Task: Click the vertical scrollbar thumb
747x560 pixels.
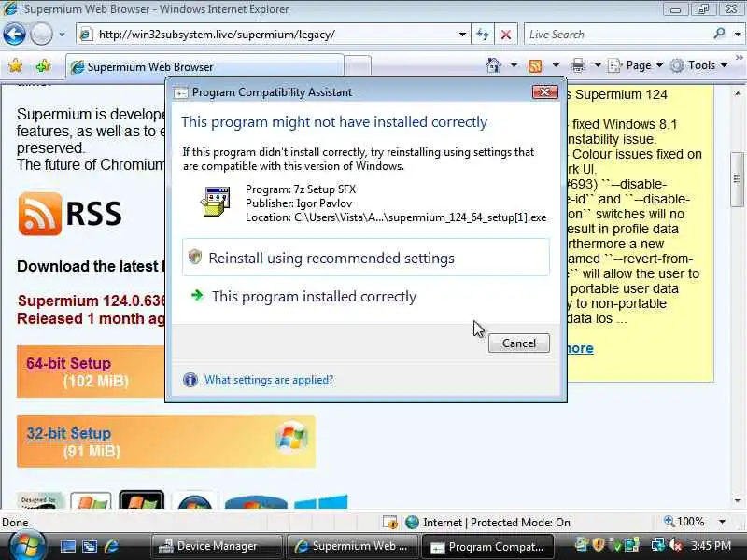Action: [x=738, y=179]
